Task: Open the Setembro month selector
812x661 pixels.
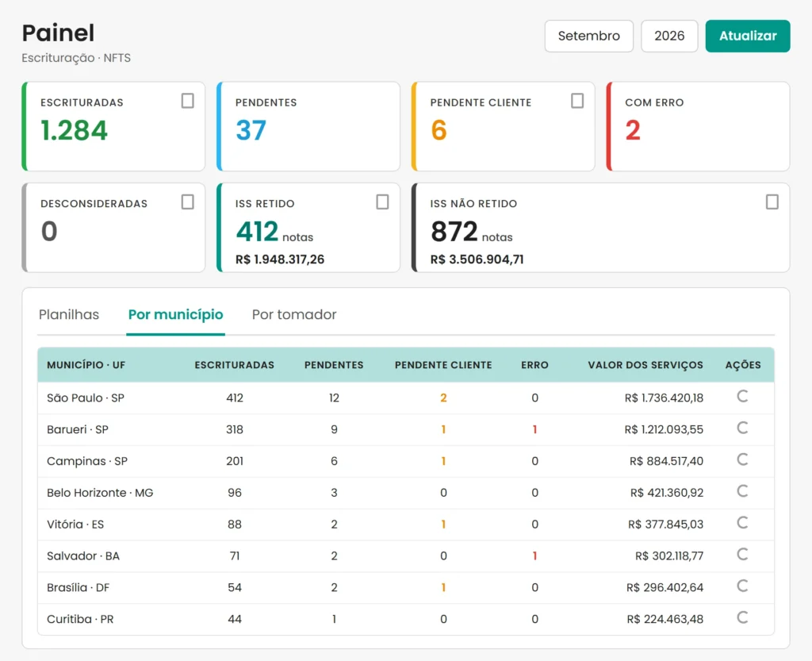Action: (589, 36)
